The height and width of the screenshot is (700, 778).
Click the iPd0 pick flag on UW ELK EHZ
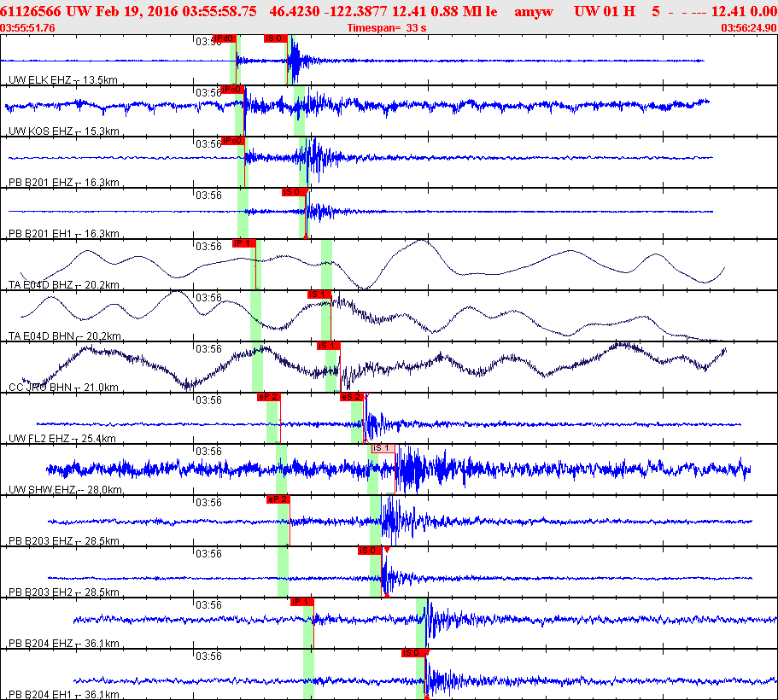coord(223,38)
